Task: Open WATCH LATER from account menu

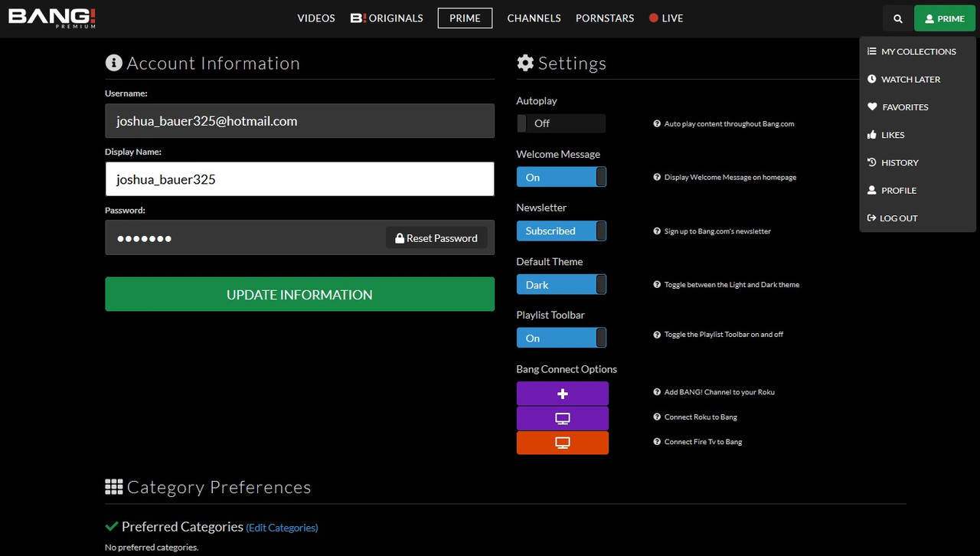Action: [x=917, y=80]
